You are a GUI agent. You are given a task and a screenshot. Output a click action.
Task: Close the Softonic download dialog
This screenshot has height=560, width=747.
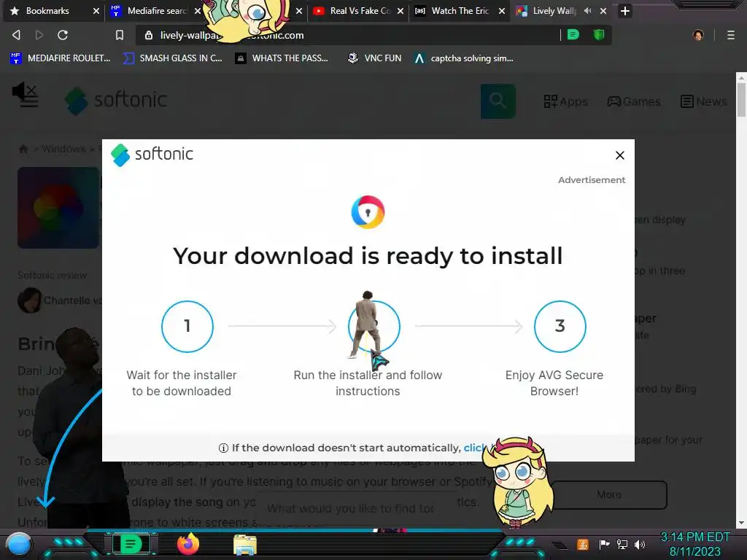point(620,155)
